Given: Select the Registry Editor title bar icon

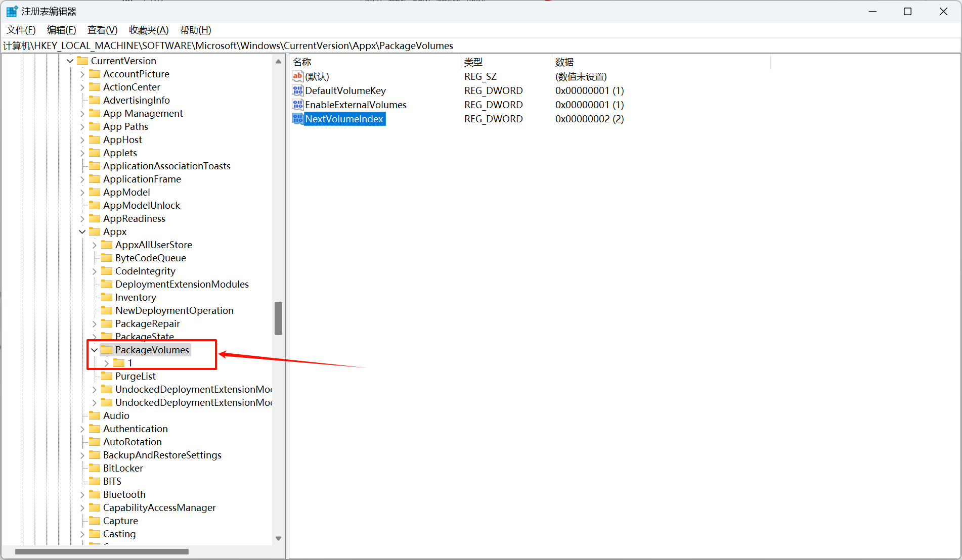Looking at the screenshot, I should point(11,11).
